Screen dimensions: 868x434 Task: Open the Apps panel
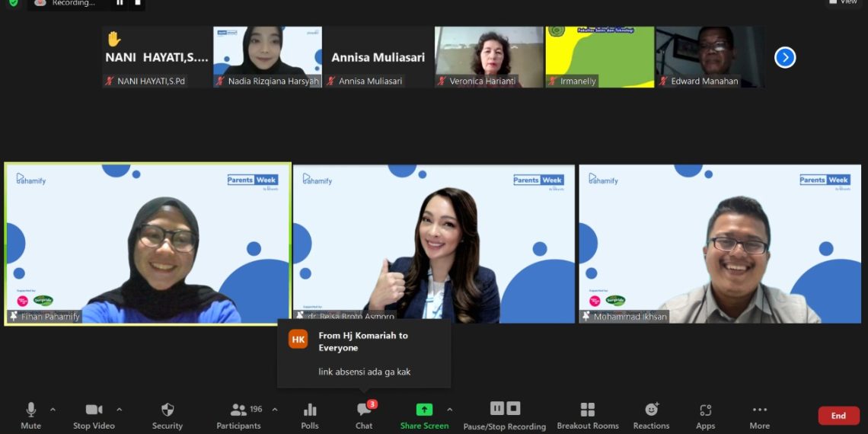pos(705,416)
